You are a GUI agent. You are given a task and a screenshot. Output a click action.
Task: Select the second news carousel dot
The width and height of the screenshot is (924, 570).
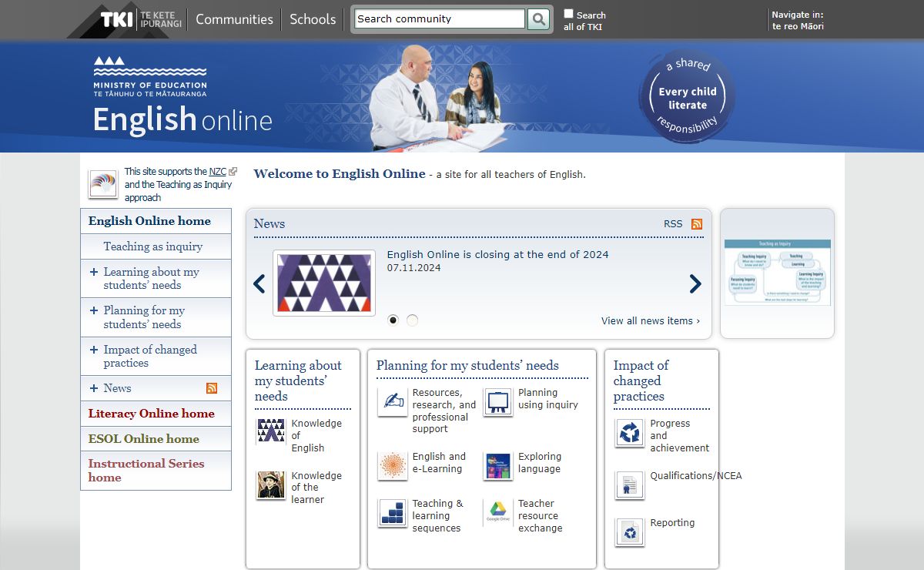click(412, 320)
